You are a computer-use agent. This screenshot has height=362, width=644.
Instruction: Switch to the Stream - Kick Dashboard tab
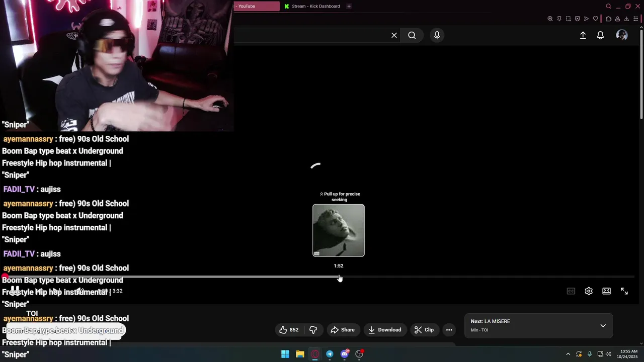312,6
